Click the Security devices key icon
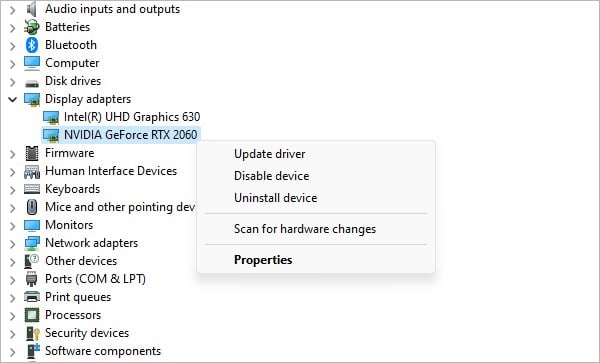The image size is (600, 363). point(32,333)
